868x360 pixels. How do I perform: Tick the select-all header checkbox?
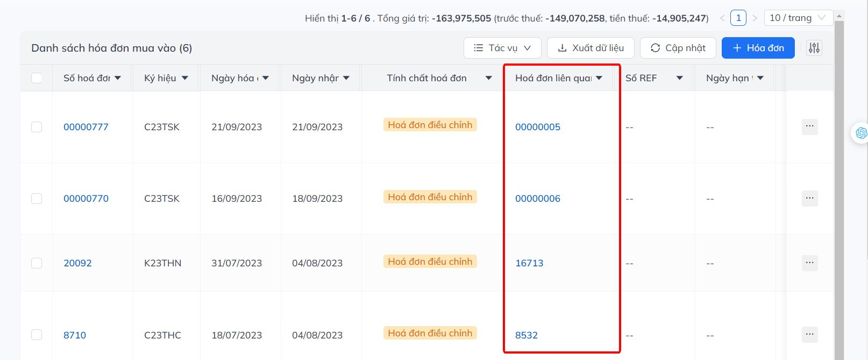(x=37, y=78)
